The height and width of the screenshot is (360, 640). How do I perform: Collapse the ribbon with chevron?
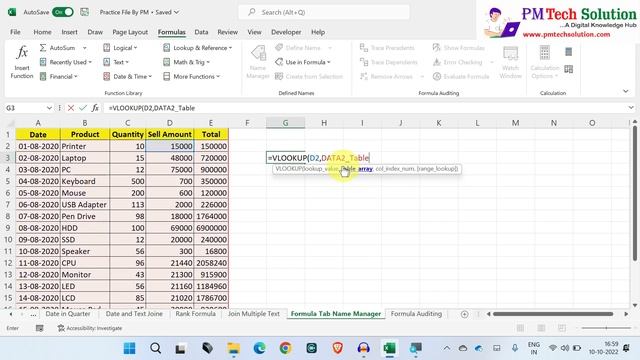click(x=626, y=91)
